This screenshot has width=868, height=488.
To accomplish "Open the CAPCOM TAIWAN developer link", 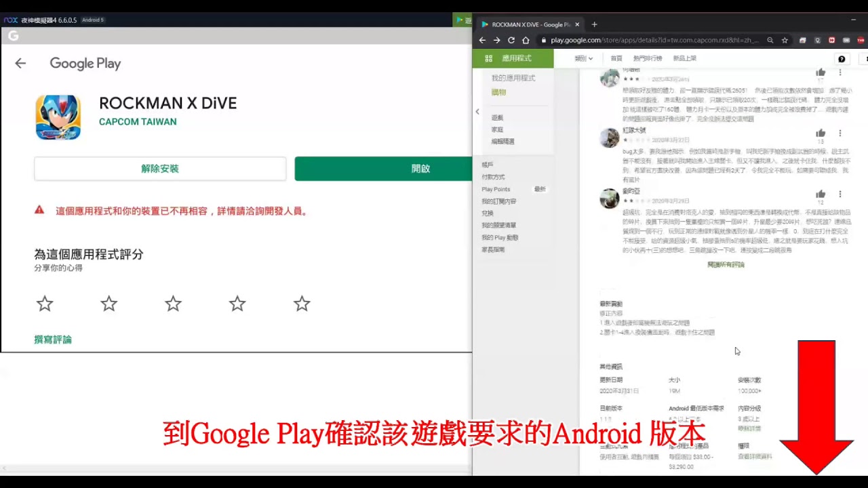I will click(138, 122).
